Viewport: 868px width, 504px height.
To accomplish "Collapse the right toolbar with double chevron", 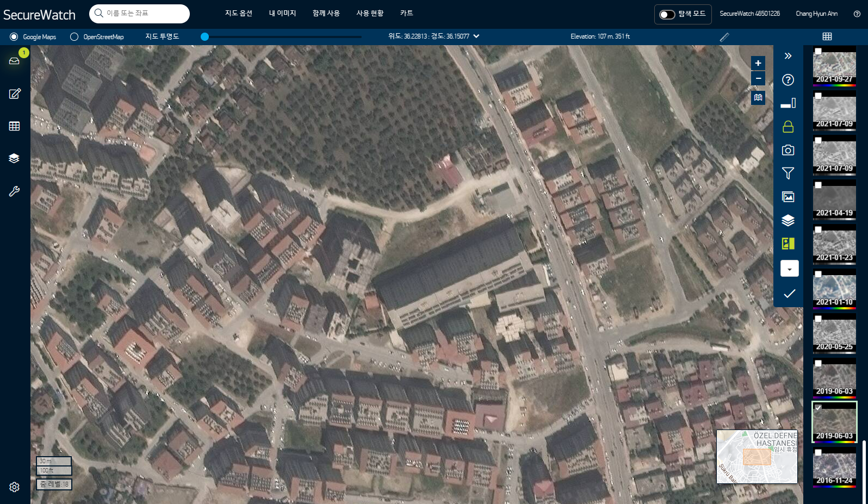I will coord(788,56).
